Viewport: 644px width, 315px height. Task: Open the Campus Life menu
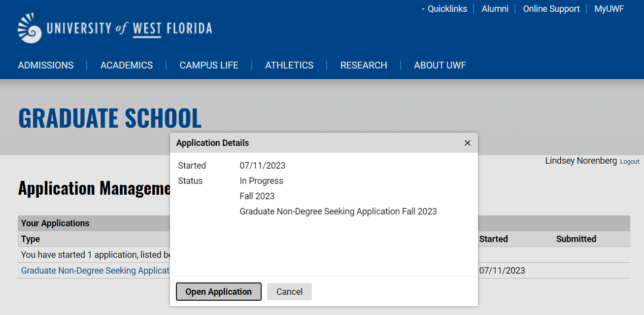[x=209, y=65]
